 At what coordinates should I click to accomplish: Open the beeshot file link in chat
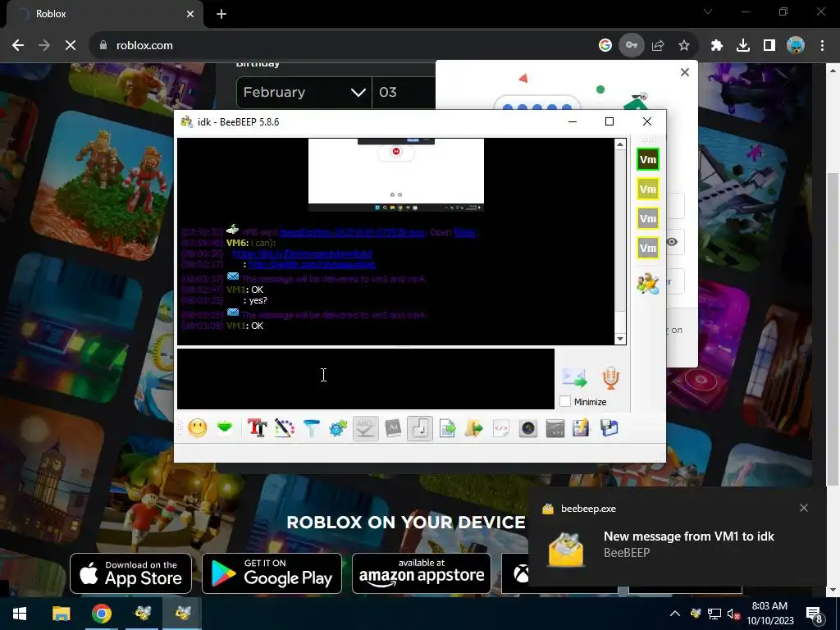pyautogui.click(x=352, y=232)
